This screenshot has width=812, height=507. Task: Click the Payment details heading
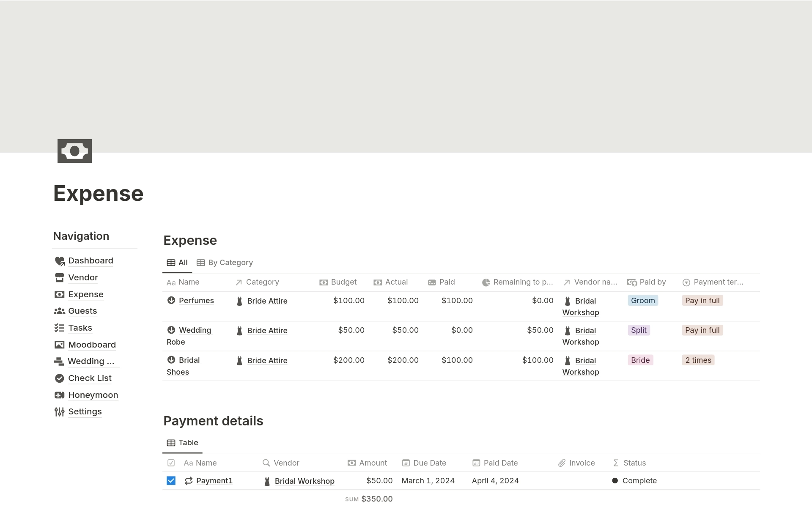coord(213,421)
